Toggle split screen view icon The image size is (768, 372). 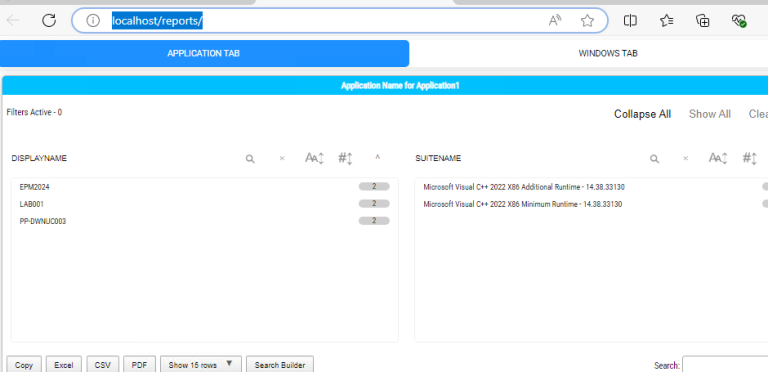click(x=630, y=21)
